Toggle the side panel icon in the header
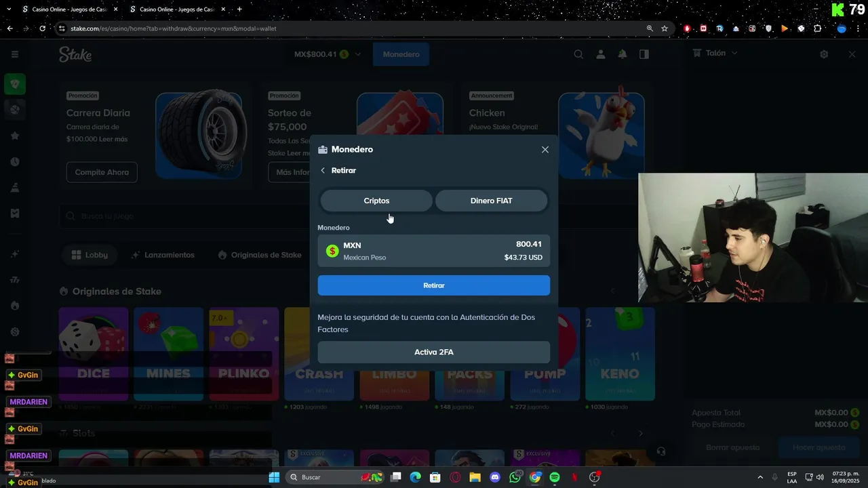The width and height of the screenshot is (868, 488). point(644,54)
